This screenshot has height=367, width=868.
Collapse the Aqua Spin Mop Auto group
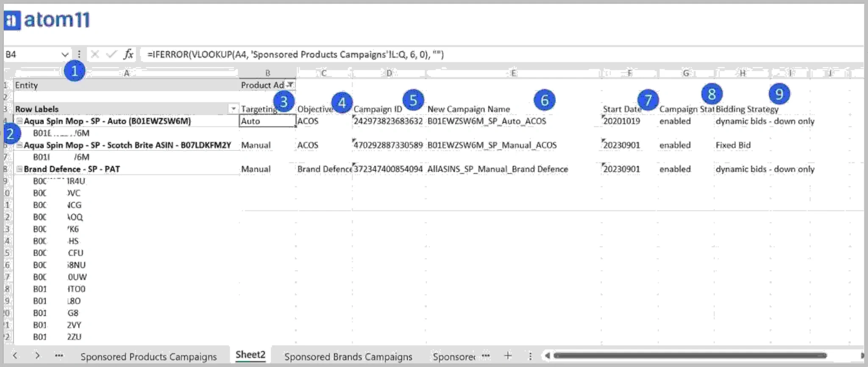[19, 121]
